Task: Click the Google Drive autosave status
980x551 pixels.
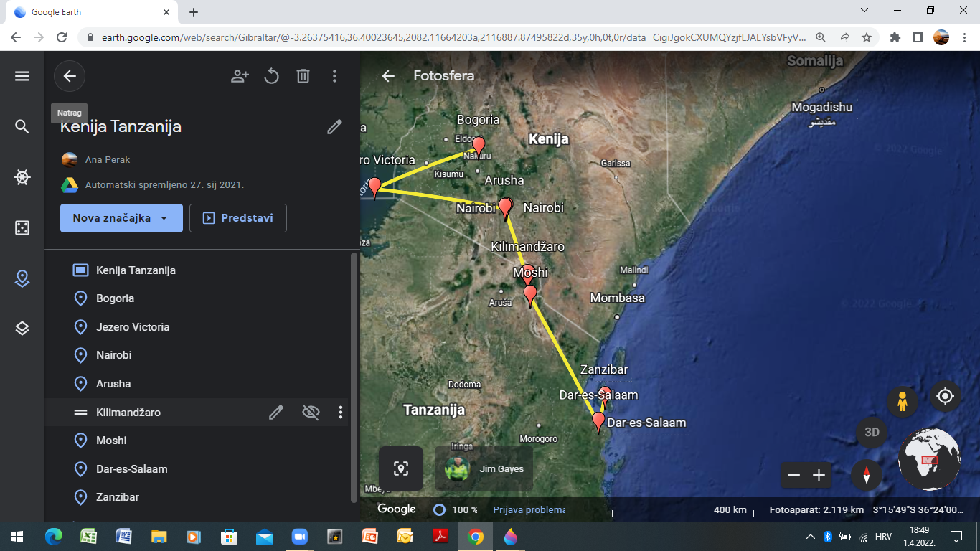Action: pyautogui.click(x=164, y=185)
